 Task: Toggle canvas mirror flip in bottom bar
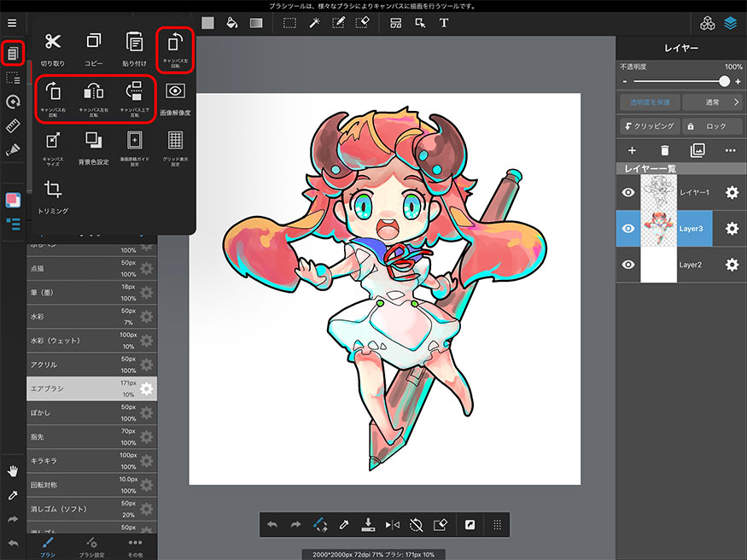click(x=392, y=525)
